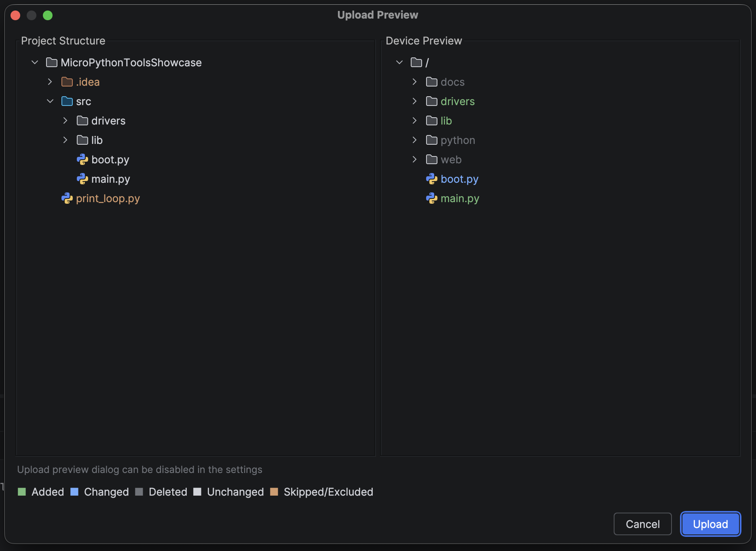
Task: Click the Skipped/Excluded legend color swatch
Action: [x=274, y=492]
